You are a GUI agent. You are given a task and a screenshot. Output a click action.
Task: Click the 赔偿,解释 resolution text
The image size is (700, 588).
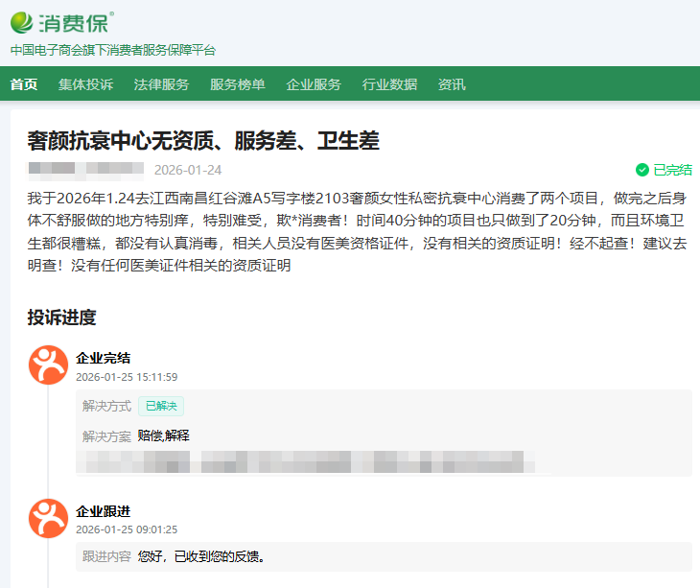coord(164,435)
